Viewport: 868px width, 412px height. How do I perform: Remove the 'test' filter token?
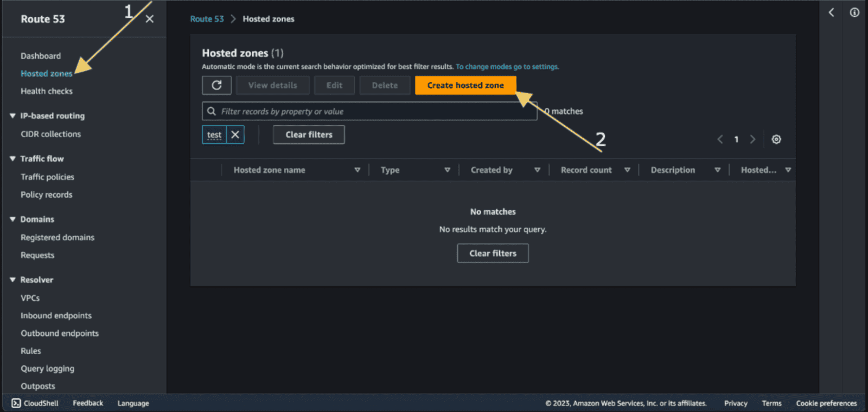[x=235, y=134]
